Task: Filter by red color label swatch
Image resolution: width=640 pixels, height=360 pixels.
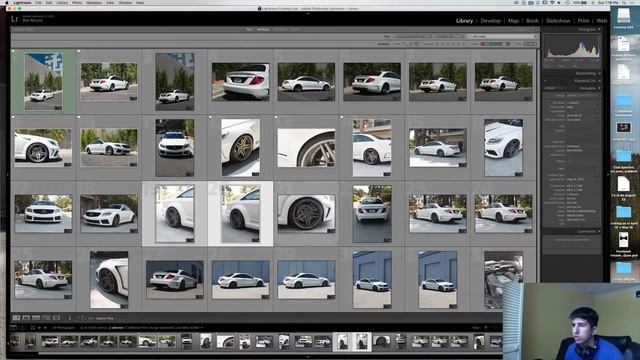Action: click(483, 44)
